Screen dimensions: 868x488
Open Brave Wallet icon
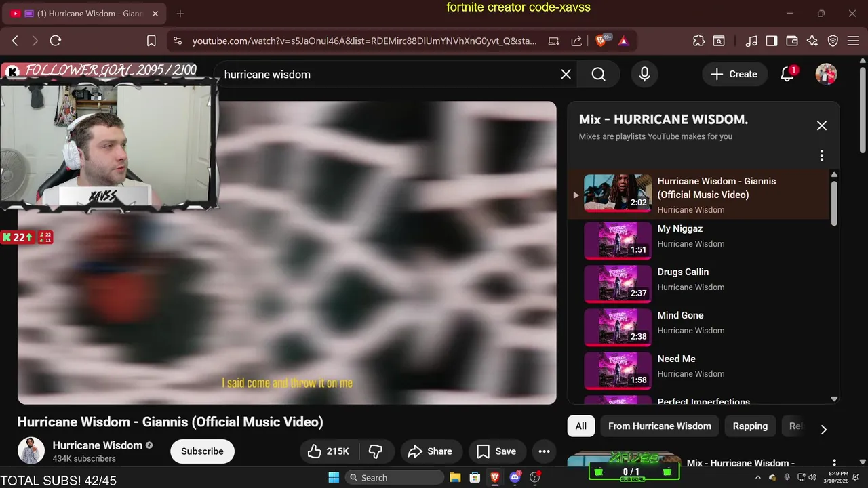792,41
